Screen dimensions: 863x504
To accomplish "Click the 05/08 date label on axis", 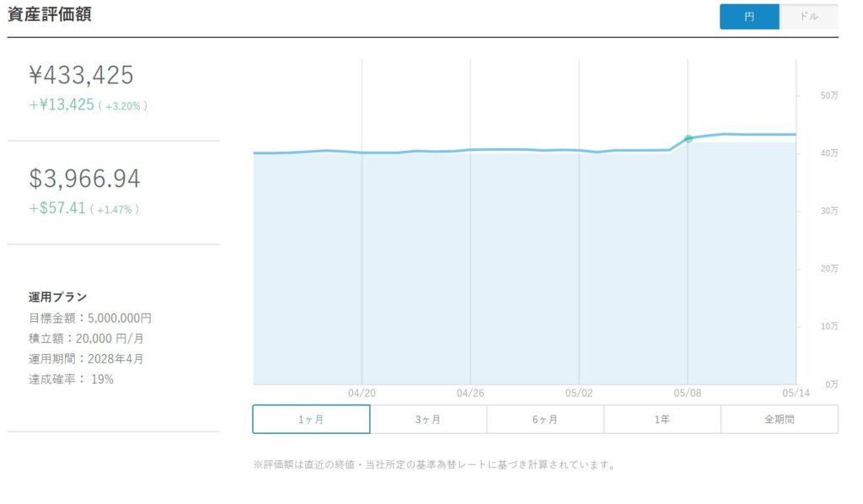I will click(688, 393).
